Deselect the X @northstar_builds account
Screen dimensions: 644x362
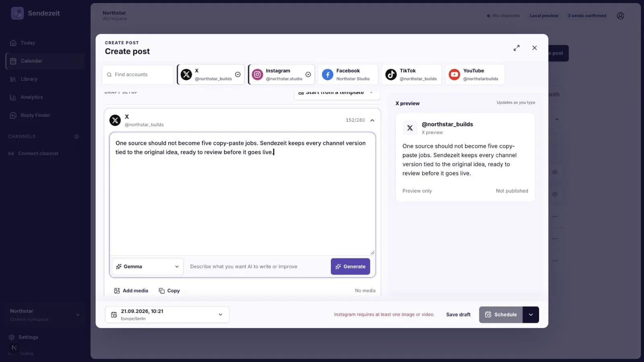point(211,74)
